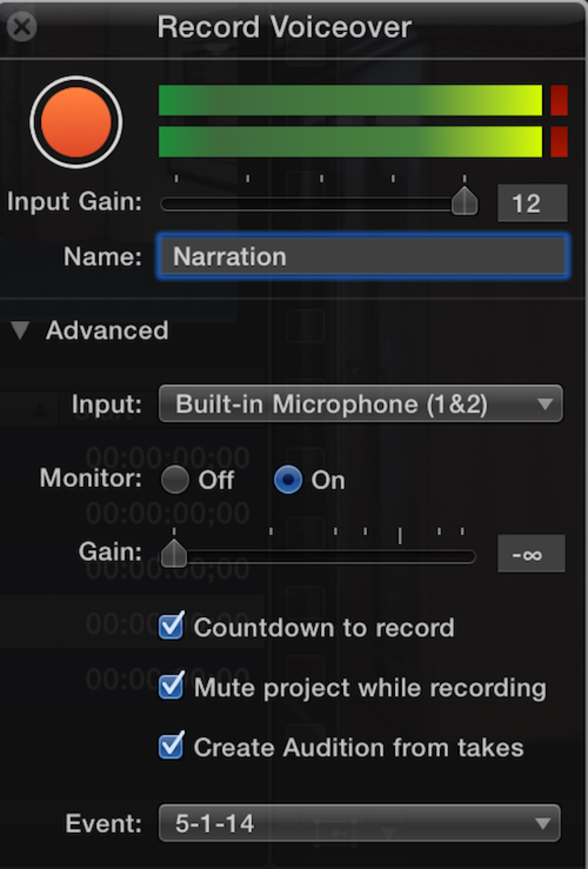Click the Input Gain slider handle
Screen dimensions: 588x869
[464, 202]
